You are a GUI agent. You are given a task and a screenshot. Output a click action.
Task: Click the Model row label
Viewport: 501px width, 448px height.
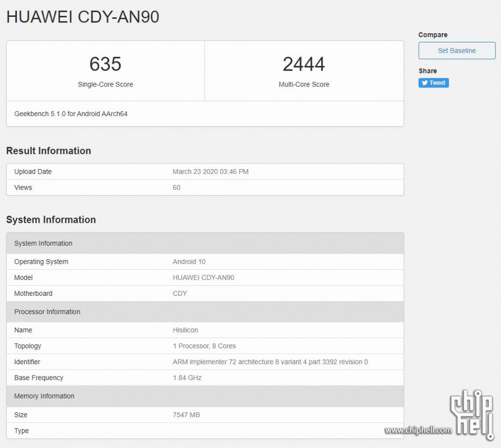click(24, 277)
